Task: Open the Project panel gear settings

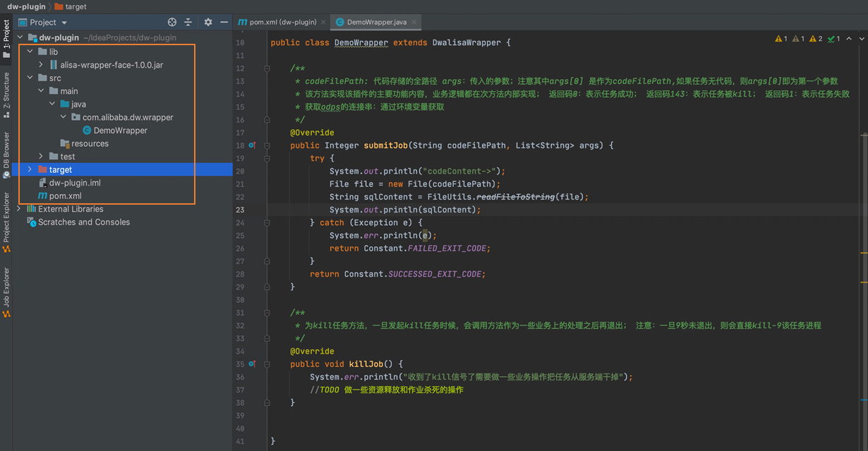Action: pyautogui.click(x=208, y=22)
